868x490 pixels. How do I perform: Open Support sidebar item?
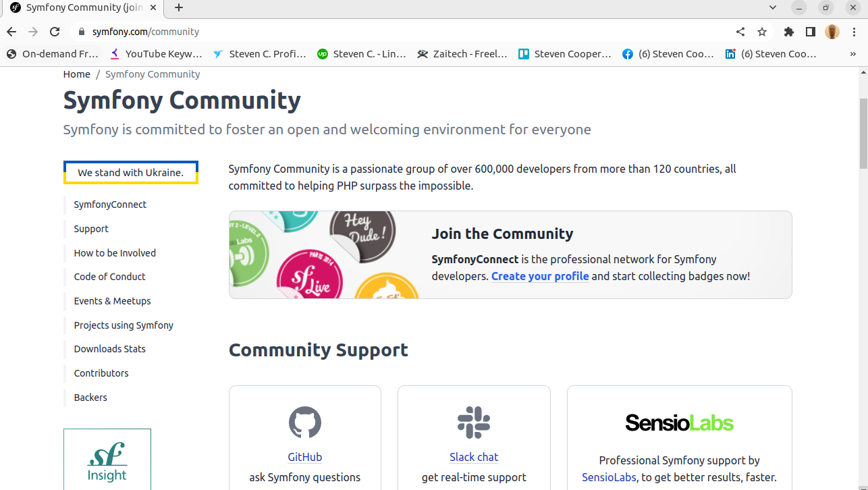tap(91, 229)
